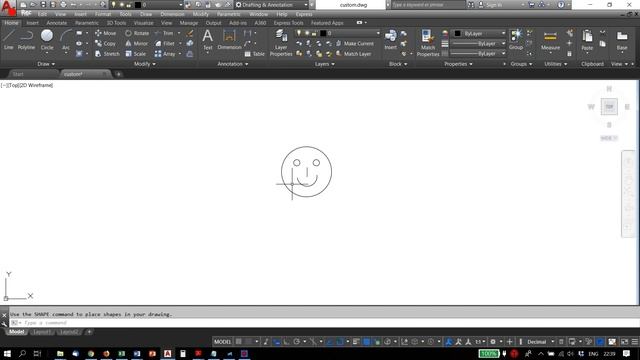Activate the Mirror command

coord(137,43)
